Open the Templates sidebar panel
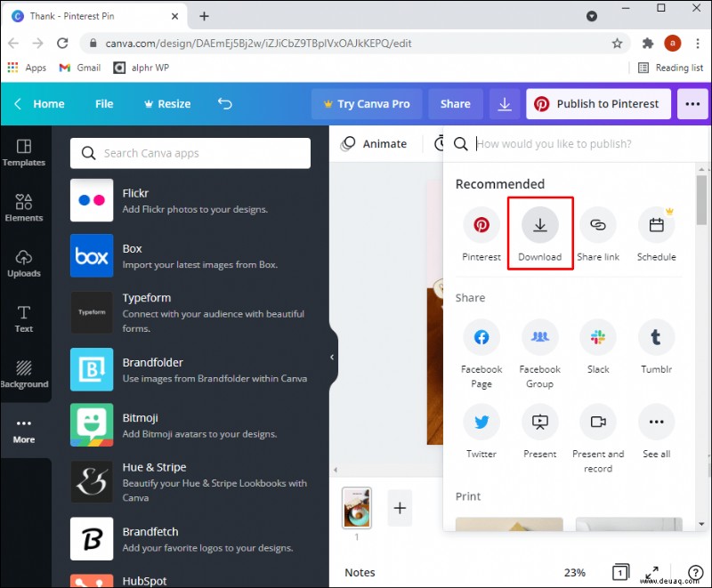The width and height of the screenshot is (712, 588). coord(24,153)
